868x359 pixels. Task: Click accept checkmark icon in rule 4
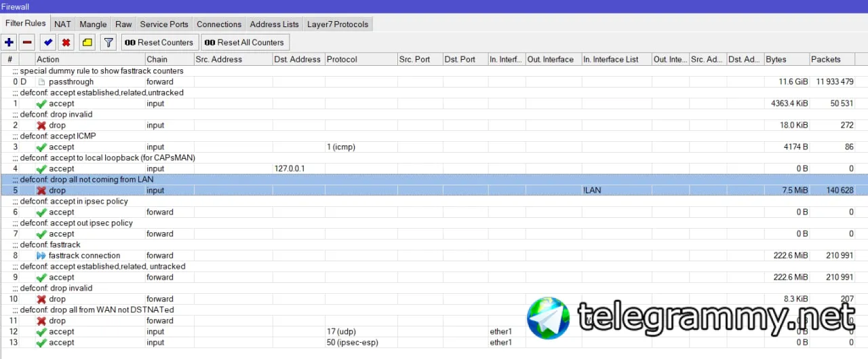point(41,168)
